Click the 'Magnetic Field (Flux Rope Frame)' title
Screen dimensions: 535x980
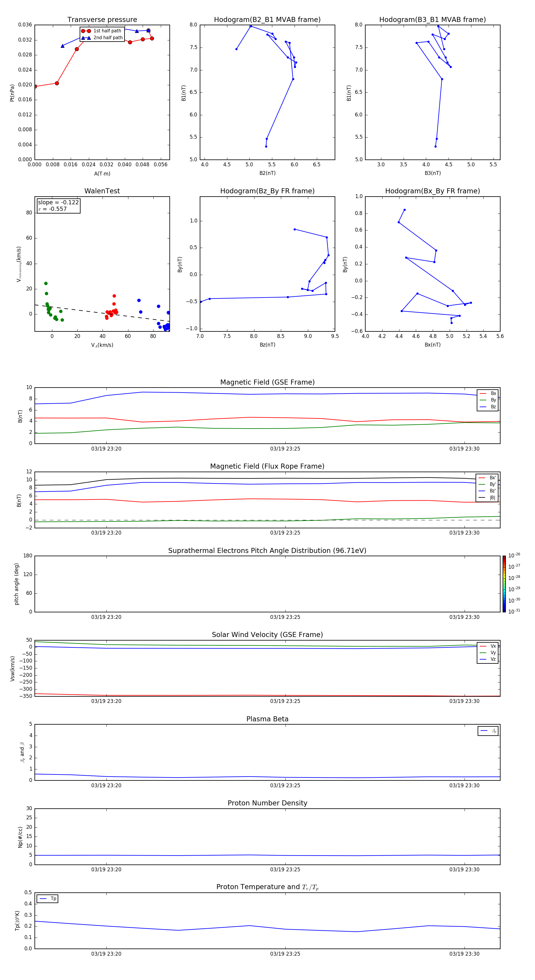tap(267, 467)
